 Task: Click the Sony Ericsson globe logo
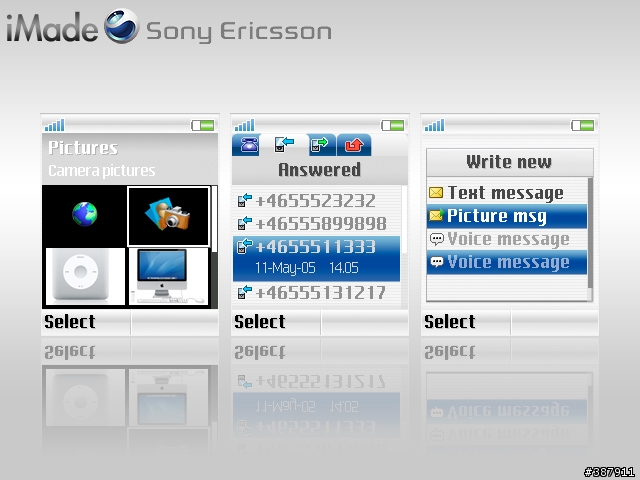pos(122,26)
